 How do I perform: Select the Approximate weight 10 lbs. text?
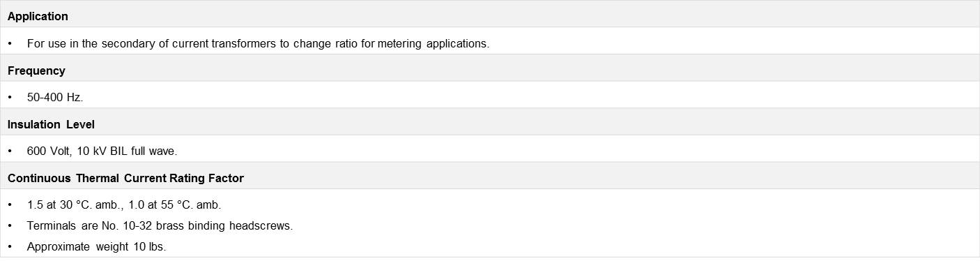pos(96,246)
